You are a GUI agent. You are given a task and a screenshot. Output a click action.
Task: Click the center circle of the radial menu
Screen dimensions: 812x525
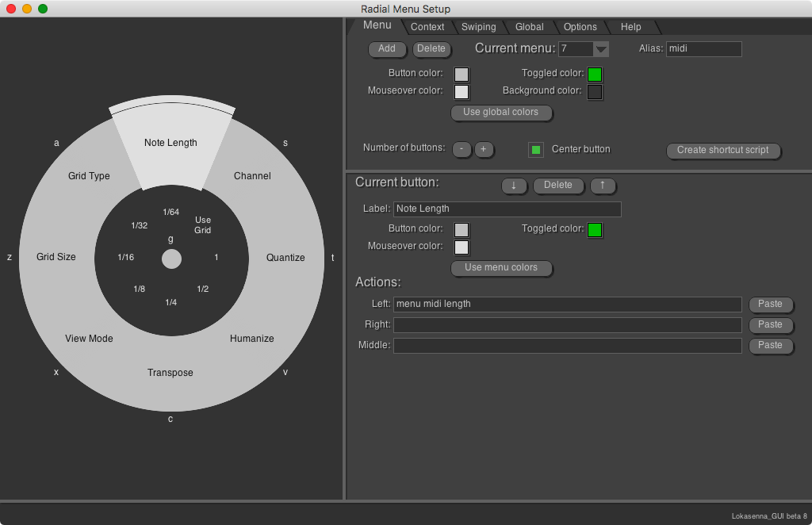click(170, 258)
